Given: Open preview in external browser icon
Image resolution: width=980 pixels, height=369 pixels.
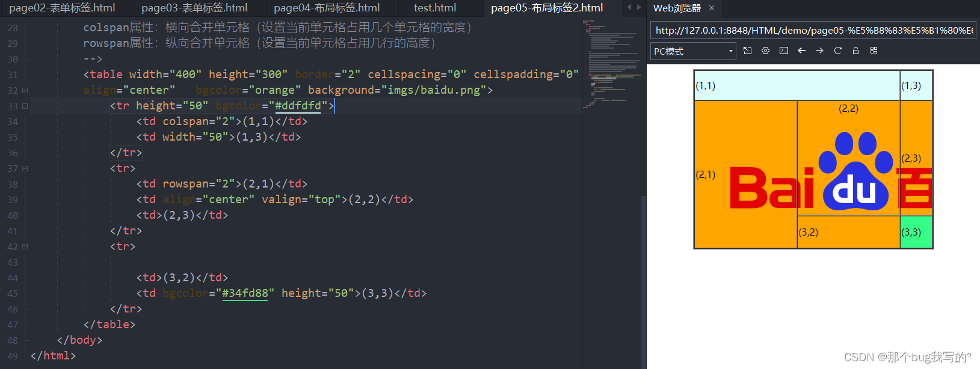Looking at the screenshot, I should point(747,50).
